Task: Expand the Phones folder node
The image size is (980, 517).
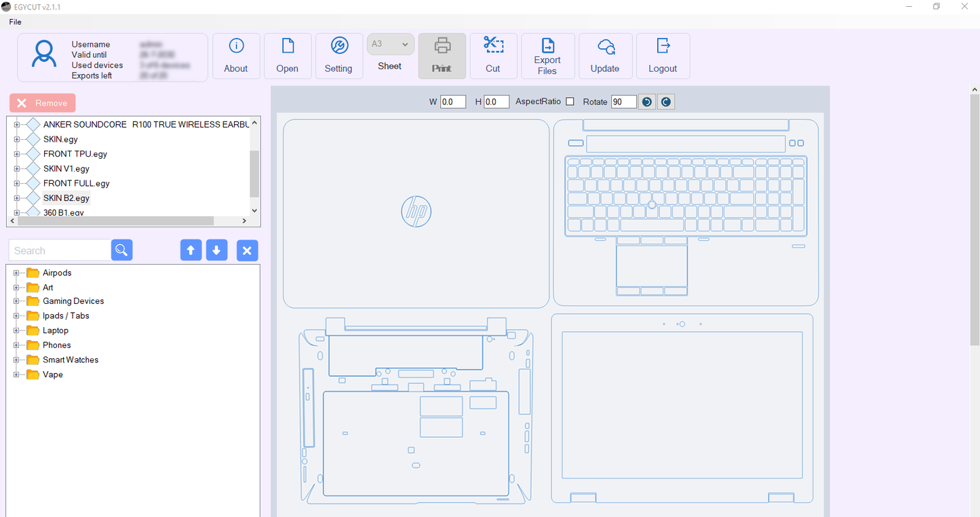Action: (x=16, y=345)
